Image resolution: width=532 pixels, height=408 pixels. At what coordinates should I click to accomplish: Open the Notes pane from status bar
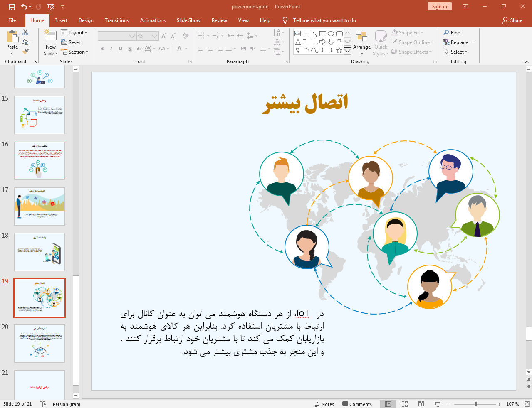click(324, 404)
